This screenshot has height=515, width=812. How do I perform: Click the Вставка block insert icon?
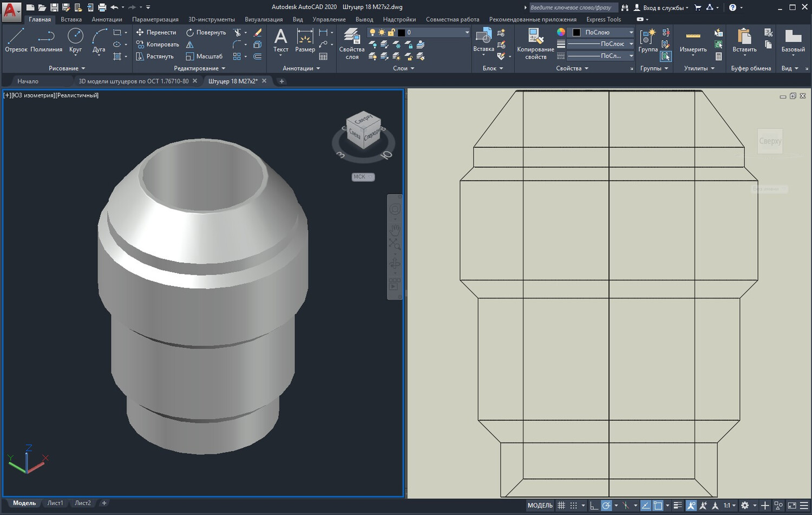click(483, 41)
